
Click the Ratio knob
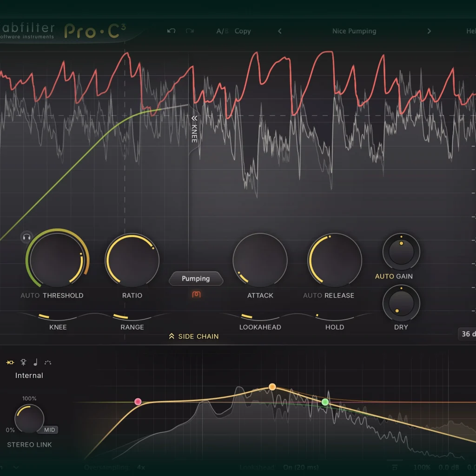[132, 260]
